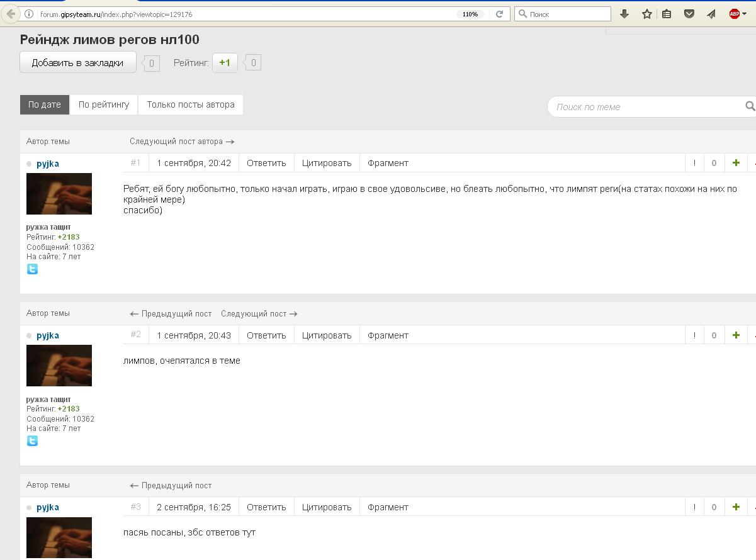Viewport: 756px width, 560px height.
Task: Click the paper plane send icon
Action: click(711, 14)
